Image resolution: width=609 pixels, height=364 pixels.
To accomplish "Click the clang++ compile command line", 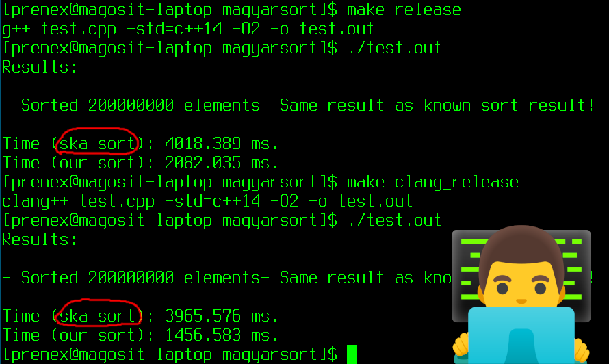I will [x=207, y=201].
